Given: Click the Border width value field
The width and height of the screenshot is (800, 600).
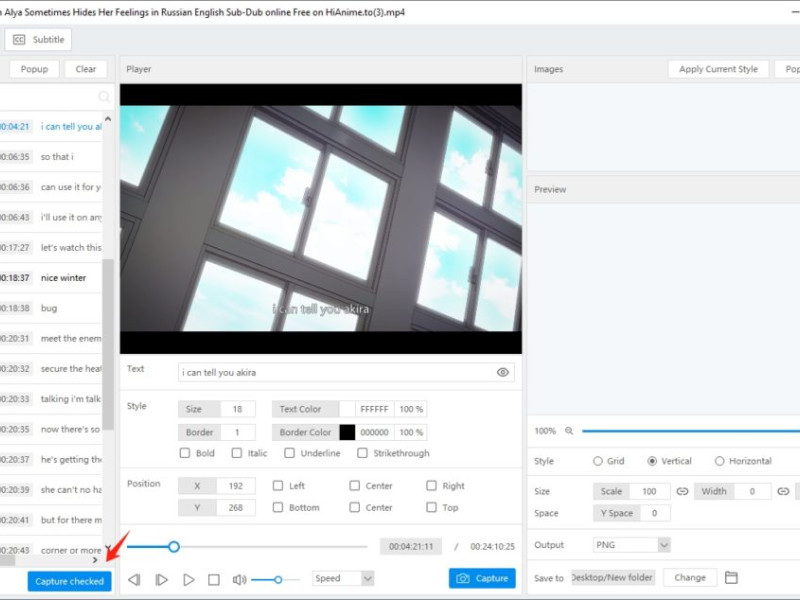Looking at the screenshot, I should 237,432.
